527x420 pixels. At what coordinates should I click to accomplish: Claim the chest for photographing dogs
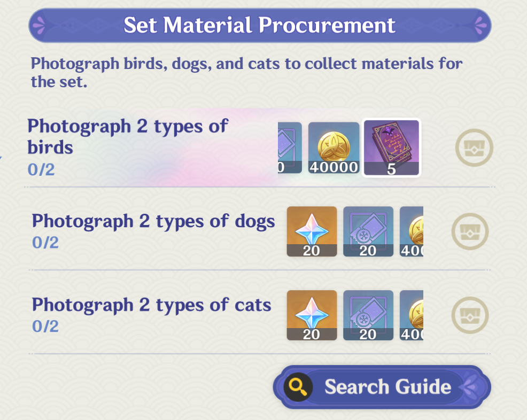coord(470,231)
